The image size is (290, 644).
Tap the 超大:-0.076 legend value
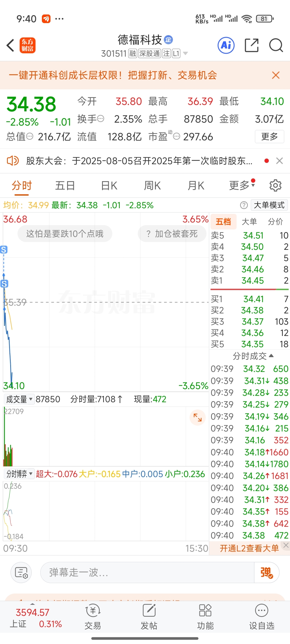coord(57,474)
